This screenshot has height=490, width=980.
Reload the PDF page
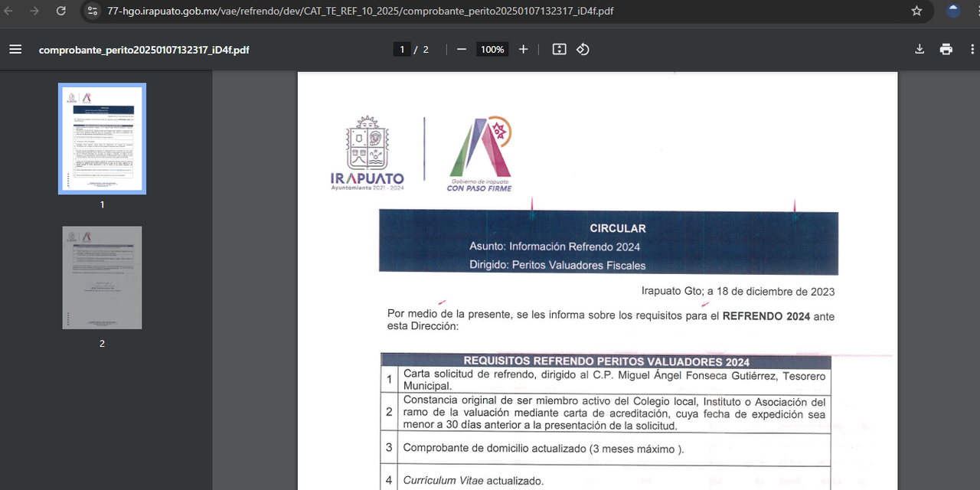[x=61, y=11]
